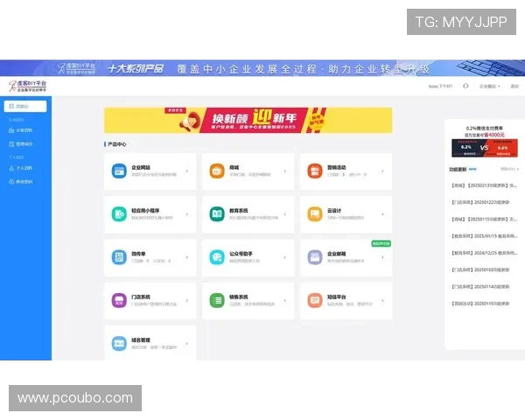Open the 短信平台 message icon

pos(315,300)
